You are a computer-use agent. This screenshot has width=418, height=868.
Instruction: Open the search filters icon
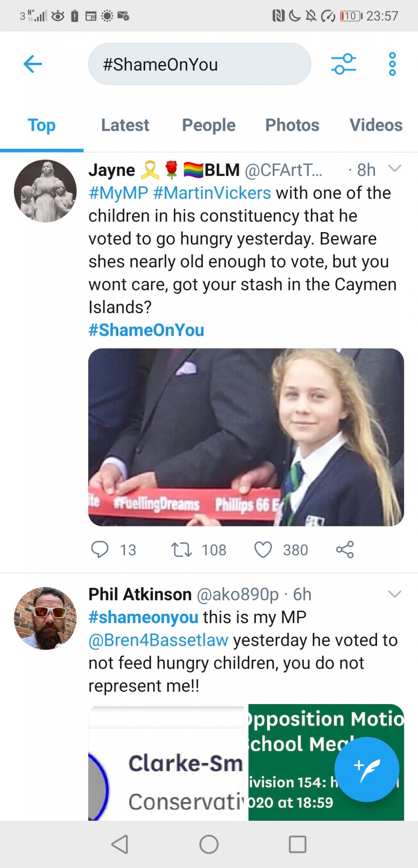click(x=343, y=64)
